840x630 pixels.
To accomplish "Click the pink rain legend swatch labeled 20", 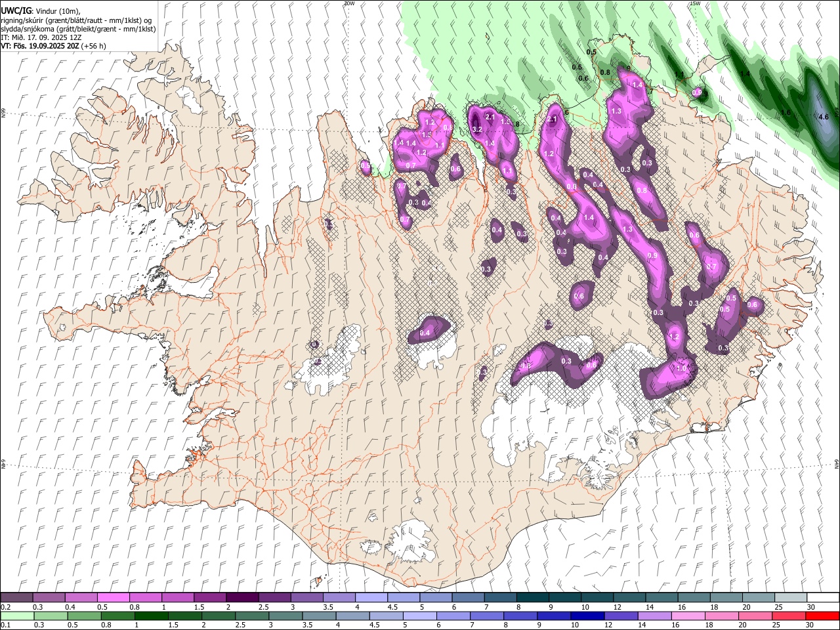I will (754, 616).
